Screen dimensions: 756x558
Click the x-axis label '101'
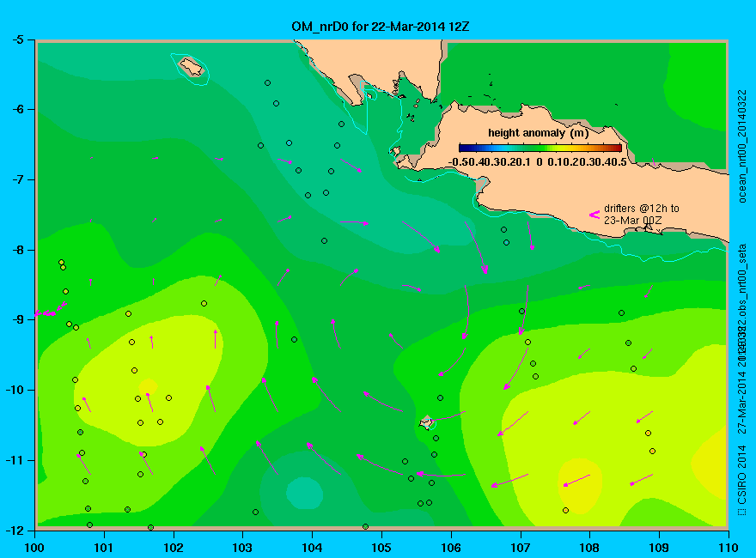(x=104, y=548)
